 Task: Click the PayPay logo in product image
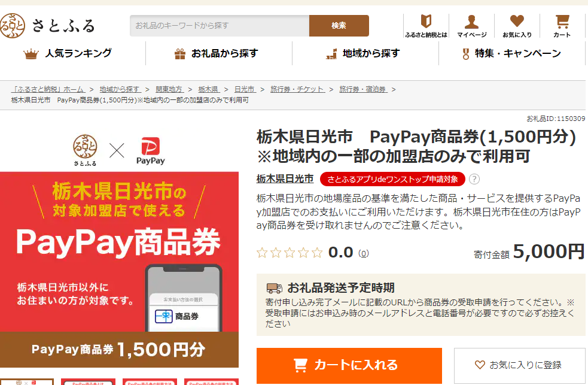pos(150,151)
